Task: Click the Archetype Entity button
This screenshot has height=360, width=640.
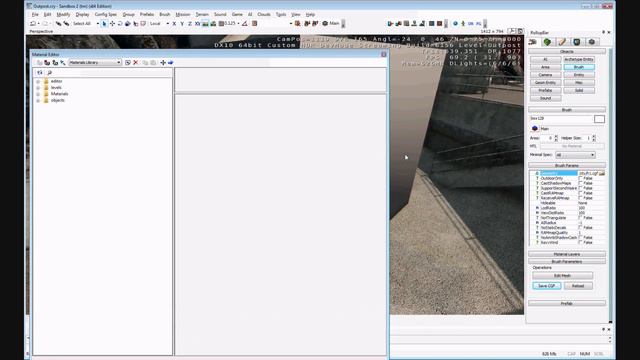Action: click(579, 60)
